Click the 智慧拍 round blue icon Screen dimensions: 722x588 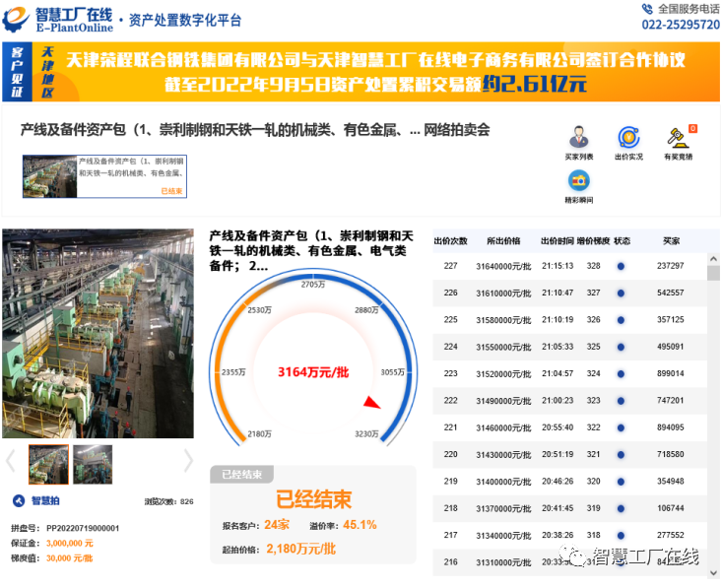(x=17, y=500)
